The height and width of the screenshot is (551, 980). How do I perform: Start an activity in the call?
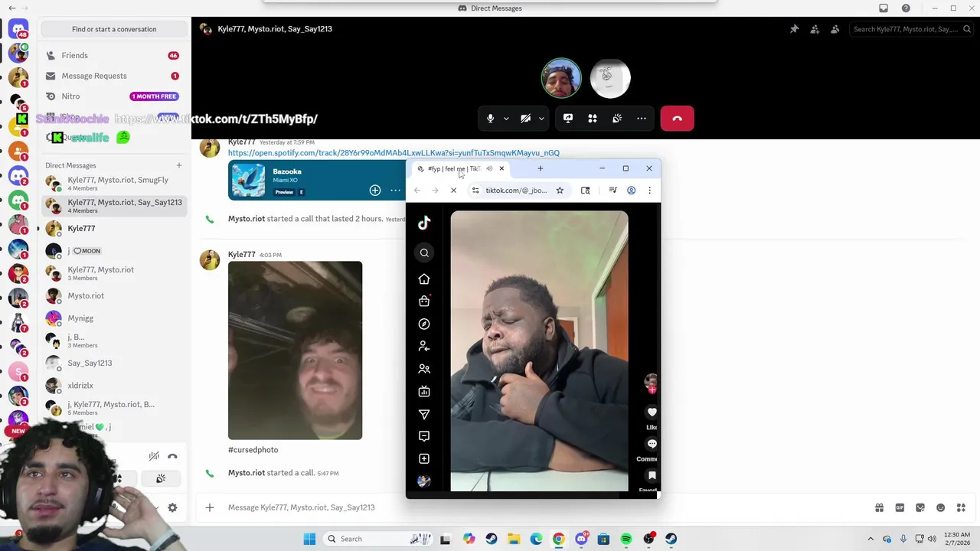(593, 119)
